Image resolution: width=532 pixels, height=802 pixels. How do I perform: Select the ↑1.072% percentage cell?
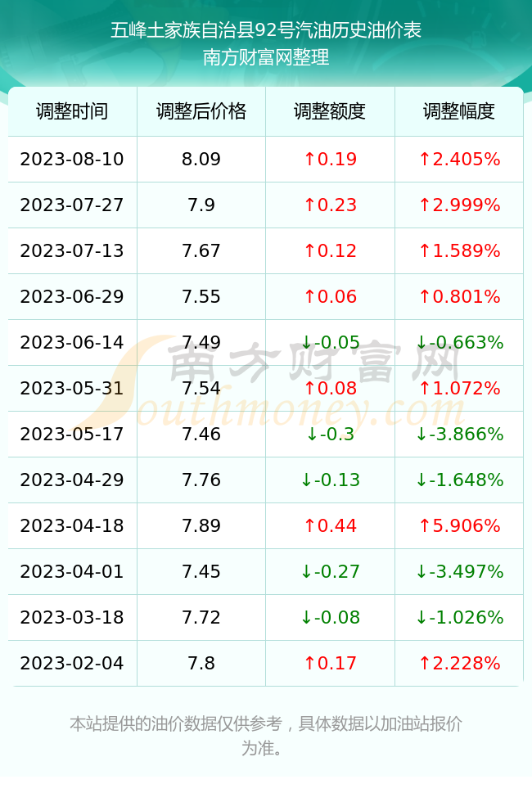click(x=459, y=388)
